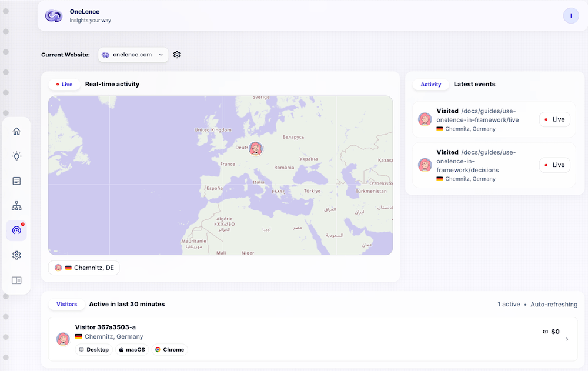Select the Insights lightbulb icon in sidebar
This screenshot has height=371, width=588.
pyautogui.click(x=16, y=156)
